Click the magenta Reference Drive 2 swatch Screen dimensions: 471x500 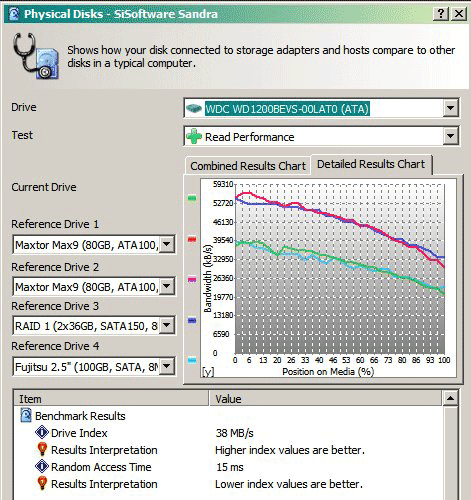click(192, 280)
